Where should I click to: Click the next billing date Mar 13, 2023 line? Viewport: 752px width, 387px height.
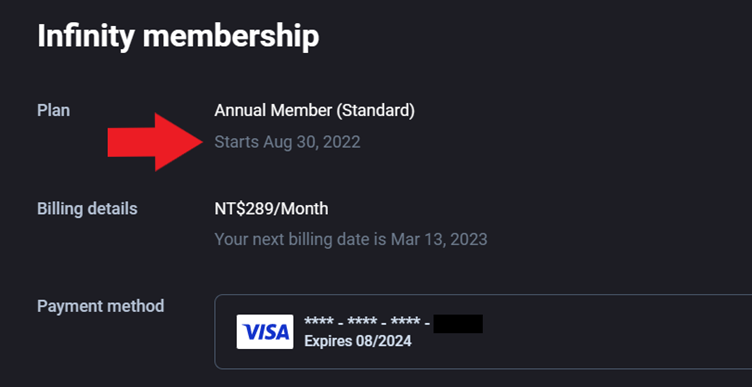tap(351, 239)
